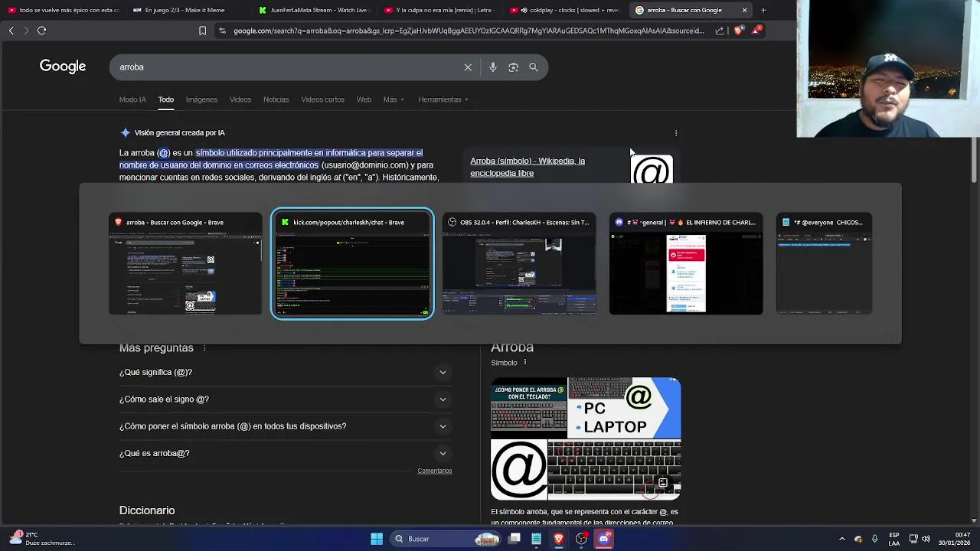Open network and volume quick settings

tap(920, 539)
